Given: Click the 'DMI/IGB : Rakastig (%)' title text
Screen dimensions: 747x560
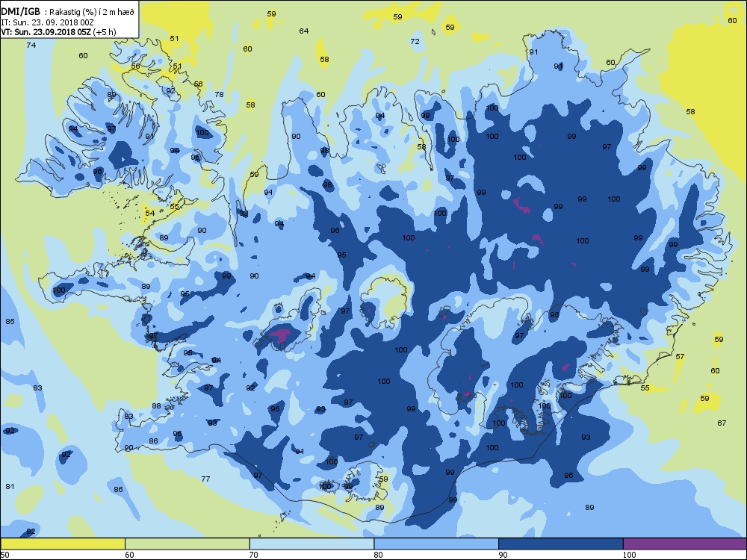Looking at the screenshot, I should [x=68, y=12].
